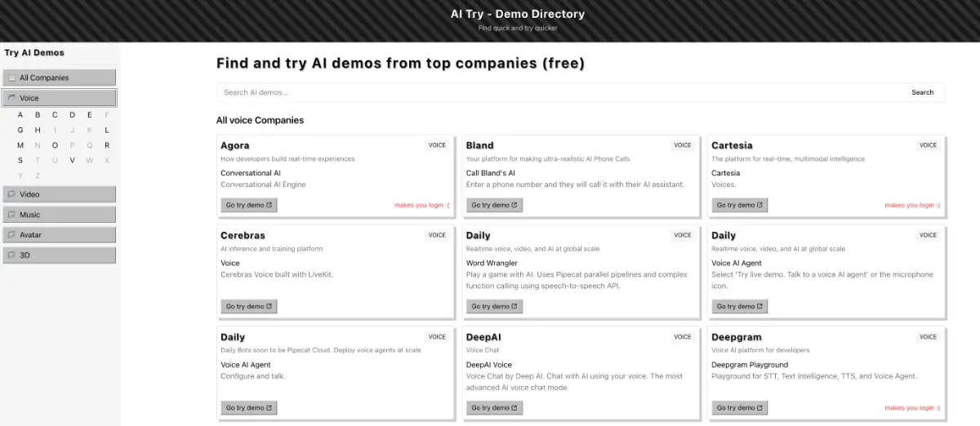Click the Deepgram card title
Image resolution: width=980 pixels, height=426 pixels.
tap(737, 336)
